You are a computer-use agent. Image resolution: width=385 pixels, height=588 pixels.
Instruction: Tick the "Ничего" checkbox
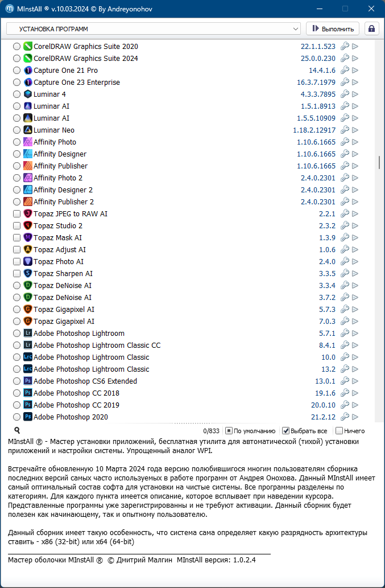click(340, 431)
